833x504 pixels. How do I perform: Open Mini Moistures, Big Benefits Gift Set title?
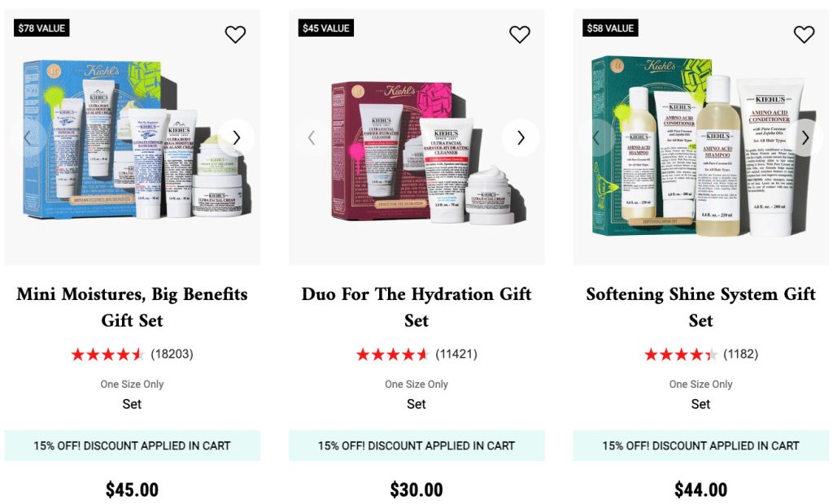point(132,307)
